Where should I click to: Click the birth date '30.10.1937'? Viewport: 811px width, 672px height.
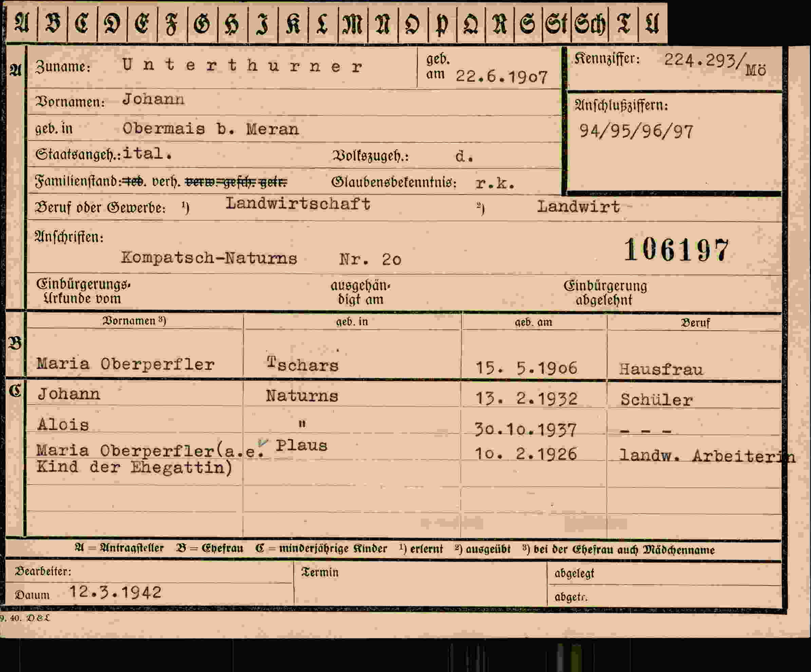pos(526,429)
